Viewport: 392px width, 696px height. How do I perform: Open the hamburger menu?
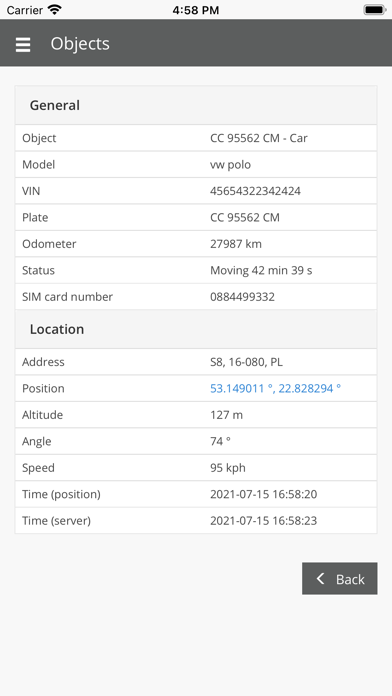[23, 44]
